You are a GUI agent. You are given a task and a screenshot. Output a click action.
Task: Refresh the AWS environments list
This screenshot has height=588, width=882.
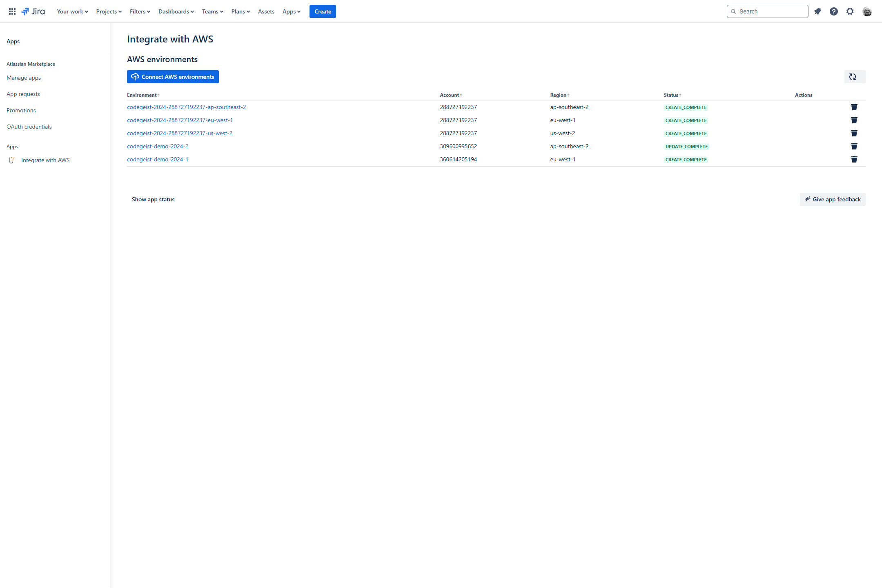pos(854,77)
